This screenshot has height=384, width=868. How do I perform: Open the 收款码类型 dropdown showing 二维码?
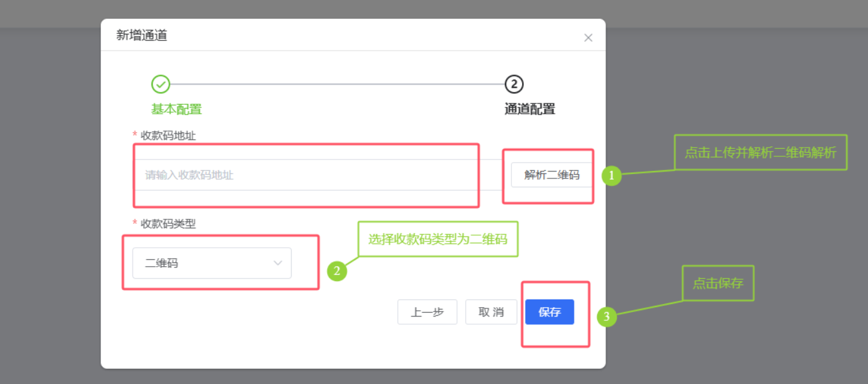click(x=202, y=263)
